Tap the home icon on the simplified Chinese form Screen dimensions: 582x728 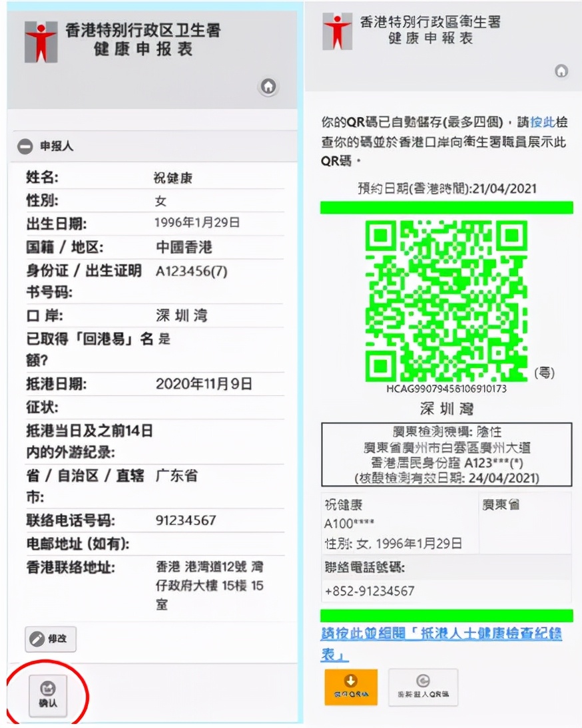[x=268, y=87]
